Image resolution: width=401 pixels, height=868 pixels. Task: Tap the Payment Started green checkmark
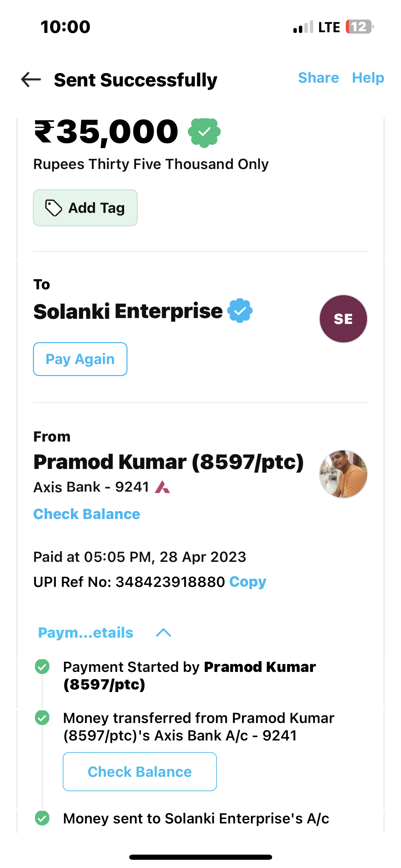point(42,667)
